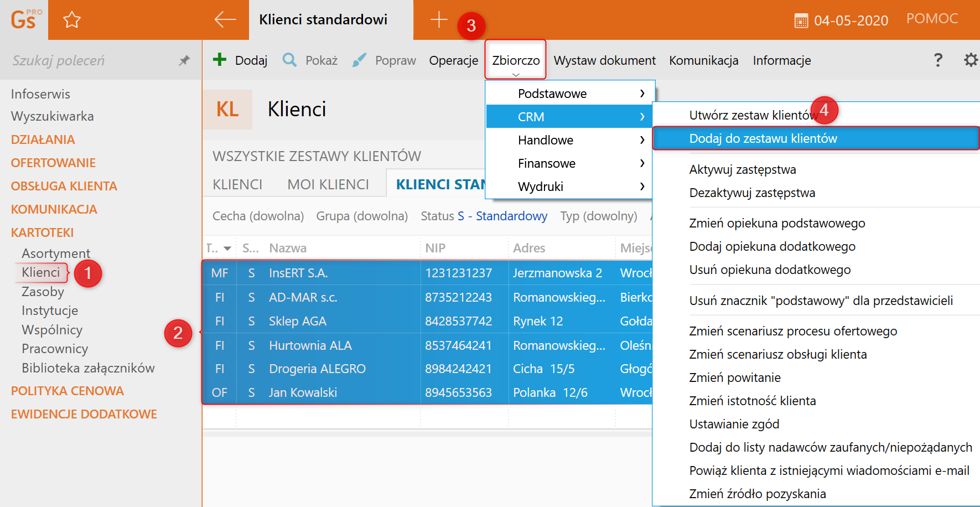Open Informacje menu

pos(782,60)
